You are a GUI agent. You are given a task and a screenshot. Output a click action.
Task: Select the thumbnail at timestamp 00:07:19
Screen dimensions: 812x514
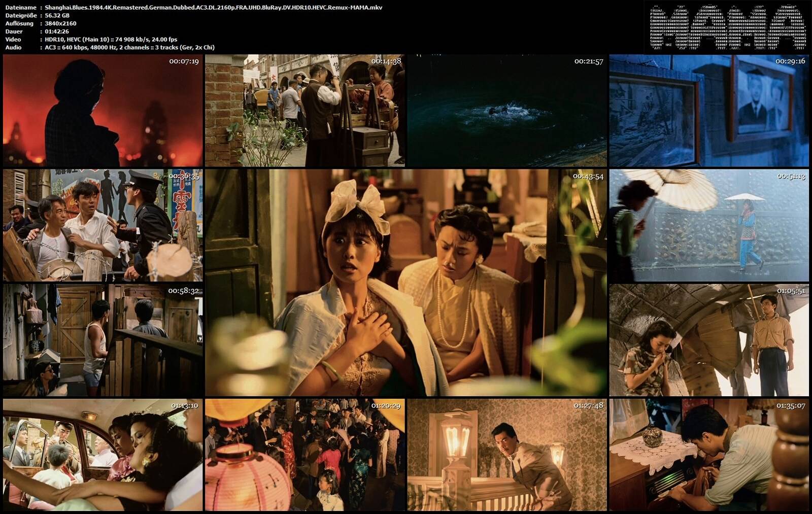(x=103, y=111)
